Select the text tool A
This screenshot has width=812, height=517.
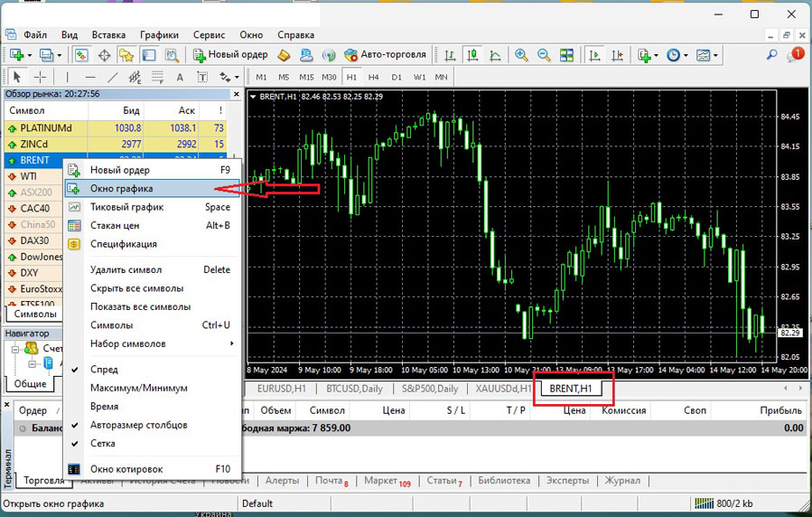[180, 77]
